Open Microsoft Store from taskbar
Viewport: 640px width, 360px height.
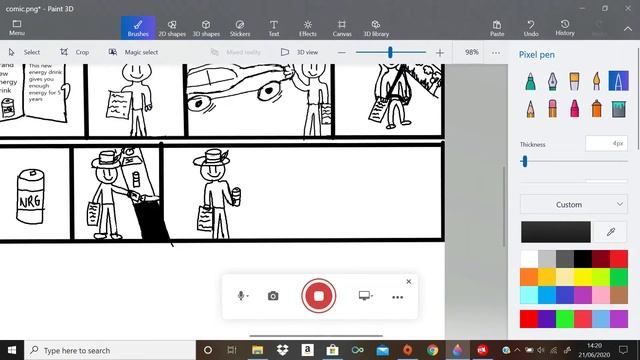point(332,350)
